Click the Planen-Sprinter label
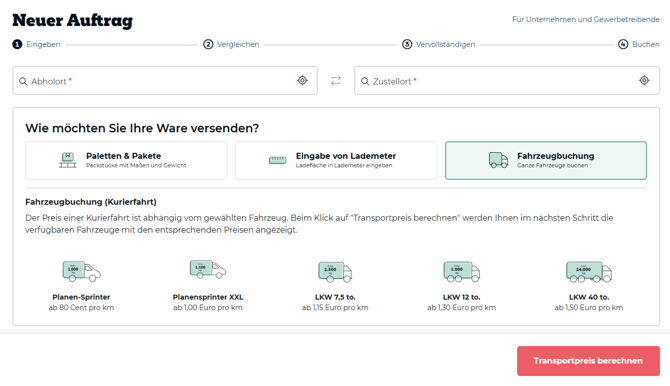 click(81, 297)
